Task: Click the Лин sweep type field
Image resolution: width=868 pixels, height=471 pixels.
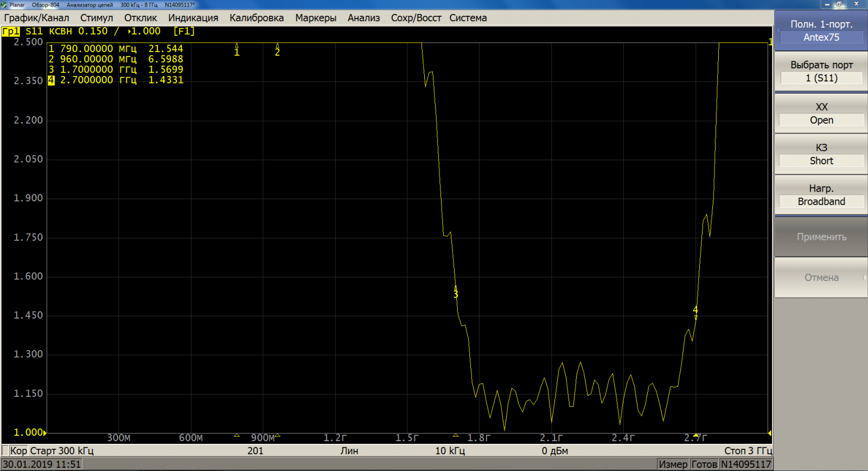Action: coord(349,450)
